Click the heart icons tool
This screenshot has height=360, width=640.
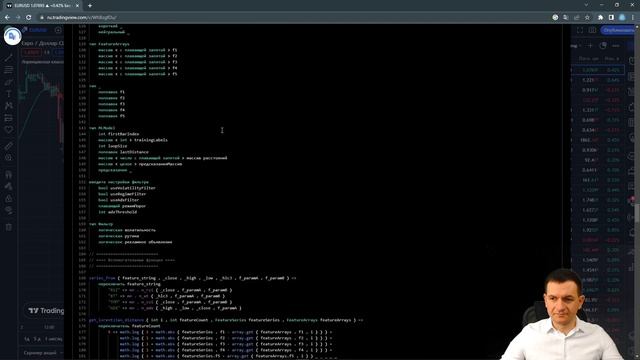[x=9, y=130]
